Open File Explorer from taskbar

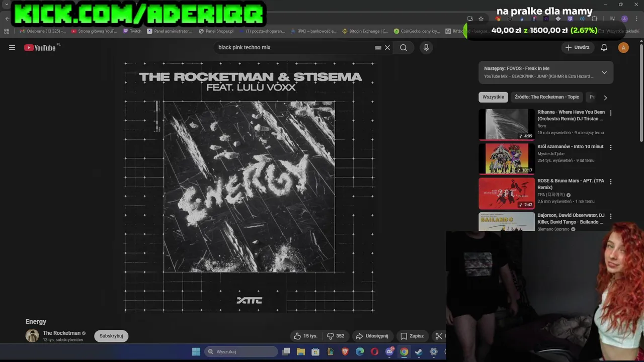point(301,351)
